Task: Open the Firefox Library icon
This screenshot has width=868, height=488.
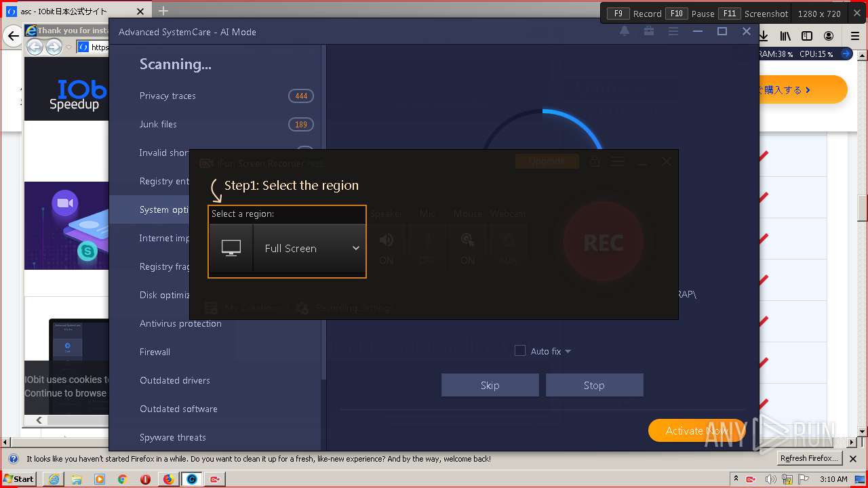Action: 785,36
